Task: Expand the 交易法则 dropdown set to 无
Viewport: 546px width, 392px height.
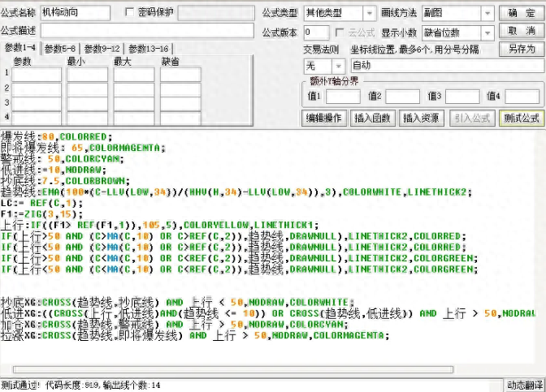Action: pyautogui.click(x=318, y=65)
